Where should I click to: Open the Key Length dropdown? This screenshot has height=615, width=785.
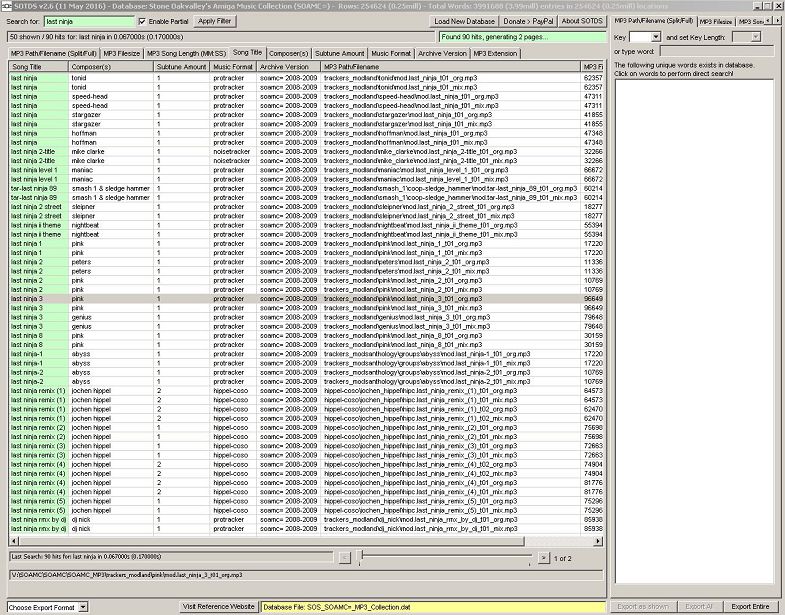pyautogui.click(x=754, y=36)
